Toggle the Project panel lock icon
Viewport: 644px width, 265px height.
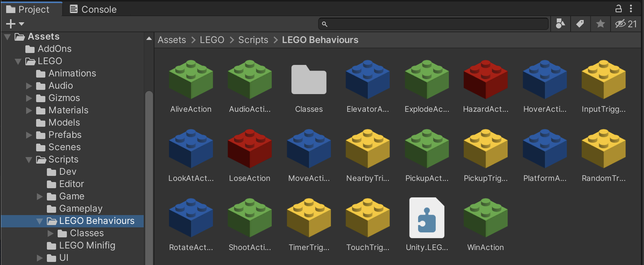[x=619, y=8]
